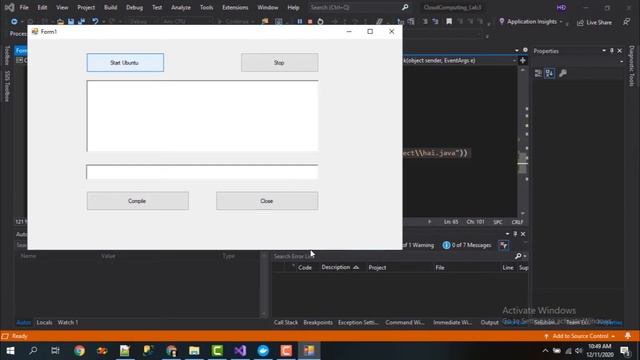Click the feedback icon next to Live Share
Viewport: 640px width, 360px height.
pyautogui.click(x=627, y=22)
